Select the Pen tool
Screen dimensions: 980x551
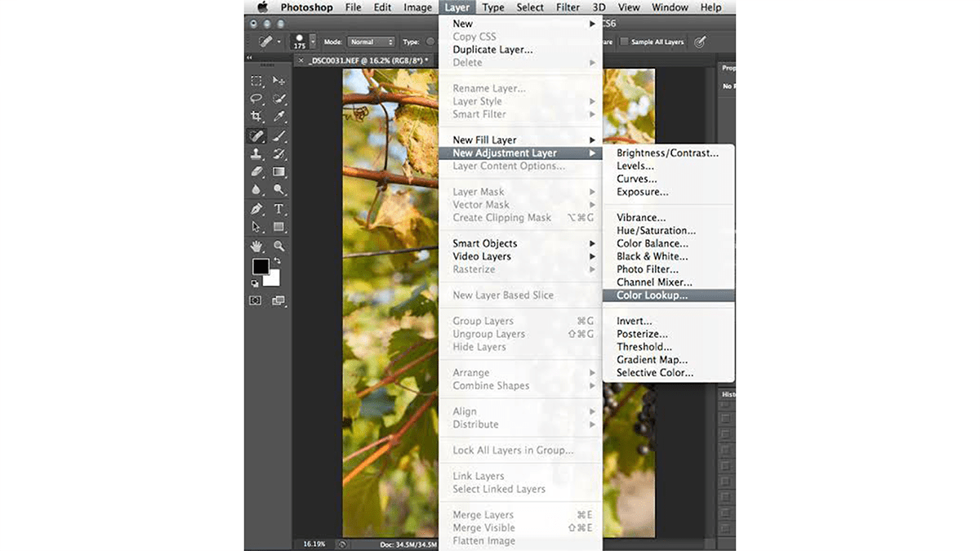[x=256, y=209]
